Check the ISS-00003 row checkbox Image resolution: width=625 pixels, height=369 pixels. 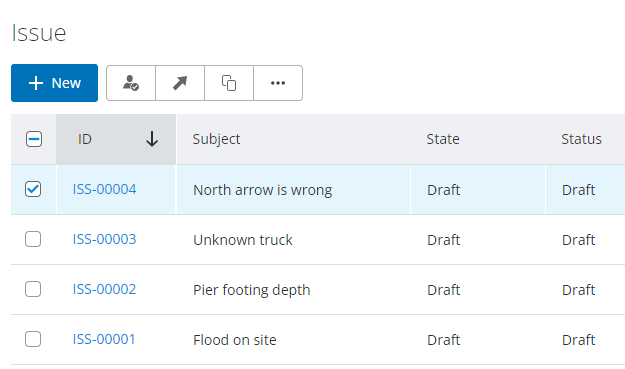coord(33,239)
